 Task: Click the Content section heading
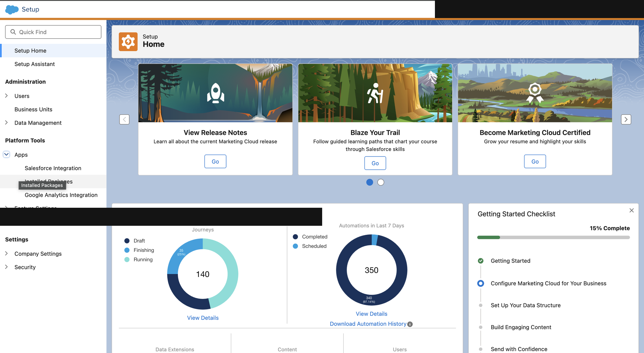click(x=287, y=349)
